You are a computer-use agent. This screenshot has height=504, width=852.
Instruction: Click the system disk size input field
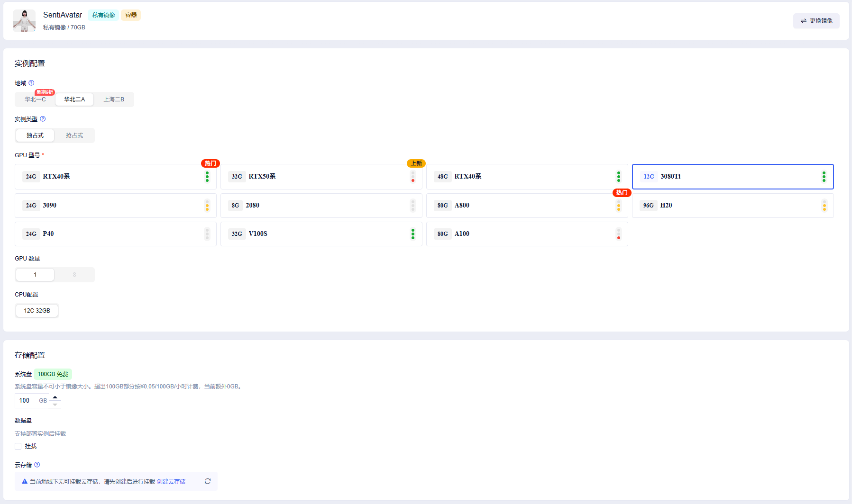click(x=27, y=401)
